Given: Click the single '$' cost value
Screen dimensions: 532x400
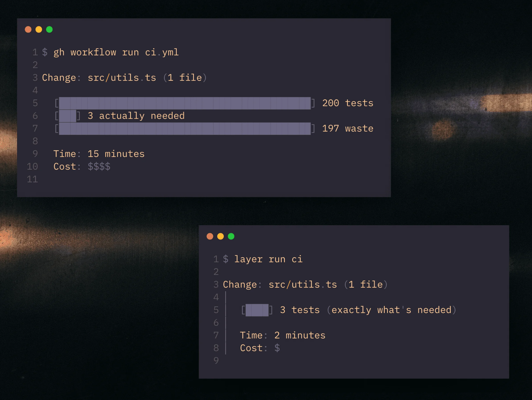Looking at the screenshot, I should coord(277,348).
